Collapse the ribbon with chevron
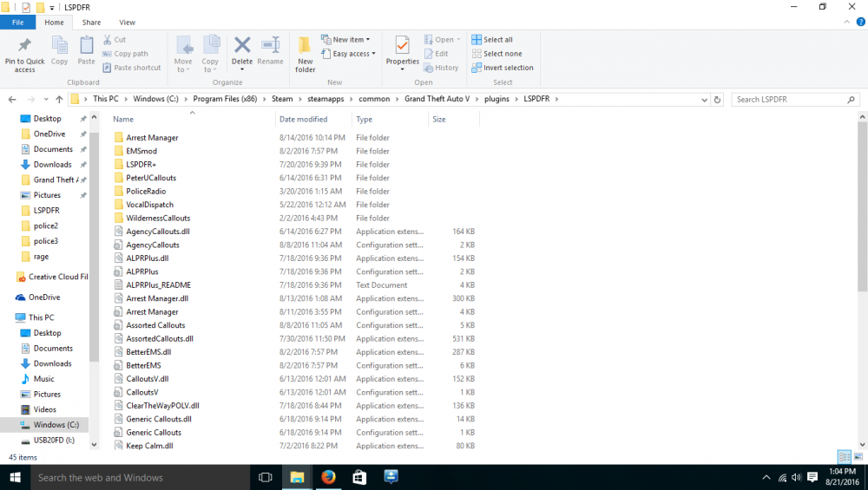This screenshot has height=490, width=868. (x=846, y=23)
